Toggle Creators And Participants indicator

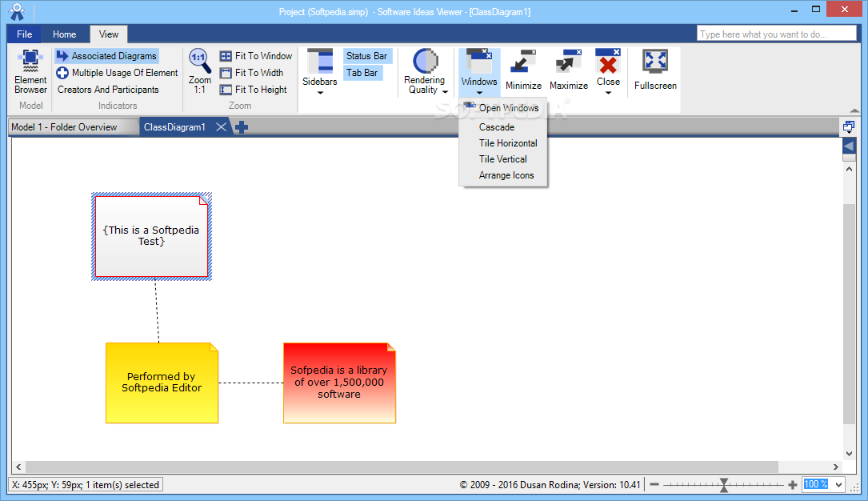(x=108, y=89)
